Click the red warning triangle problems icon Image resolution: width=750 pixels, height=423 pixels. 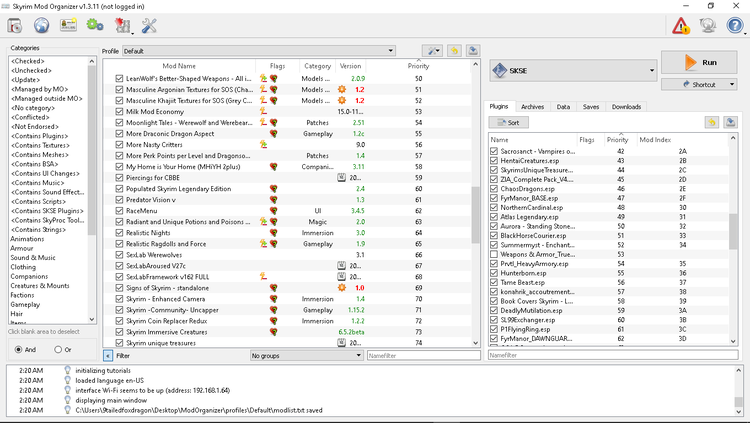(x=681, y=25)
